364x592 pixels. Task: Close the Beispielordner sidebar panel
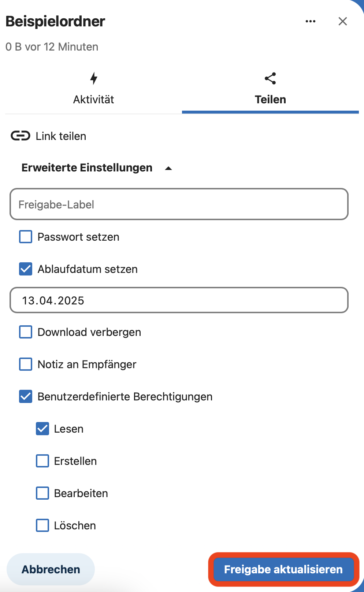click(x=342, y=21)
